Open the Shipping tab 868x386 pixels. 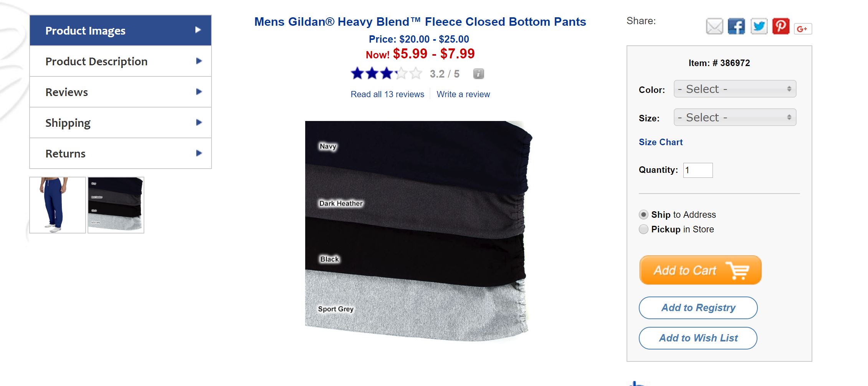121,123
